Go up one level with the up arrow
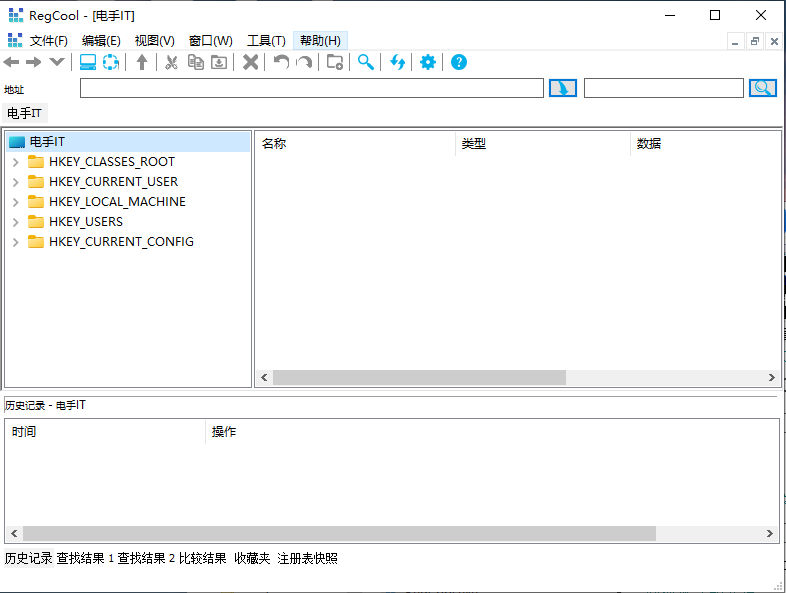The width and height of the screenshot is (786, 593). click(142, 62)
